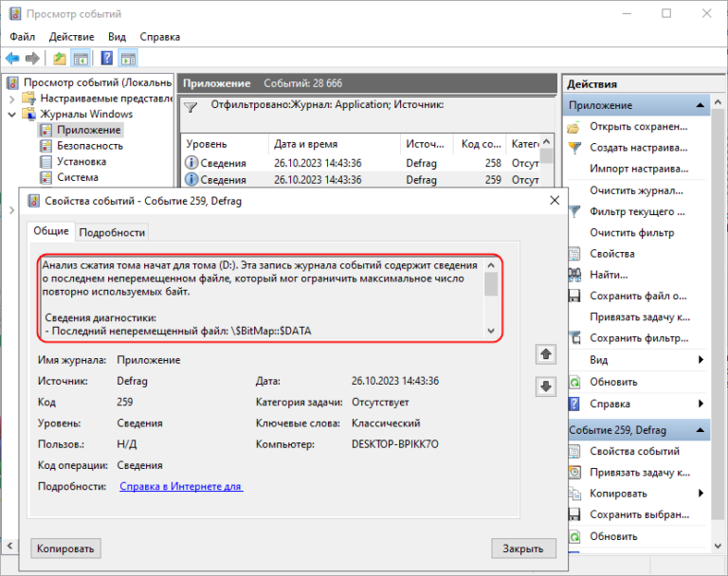Image resolution: width=728 pixels, height=576 pixels.
Task: Collapse the 'Журналы Windows' tree node
Action: click(10, 115)
